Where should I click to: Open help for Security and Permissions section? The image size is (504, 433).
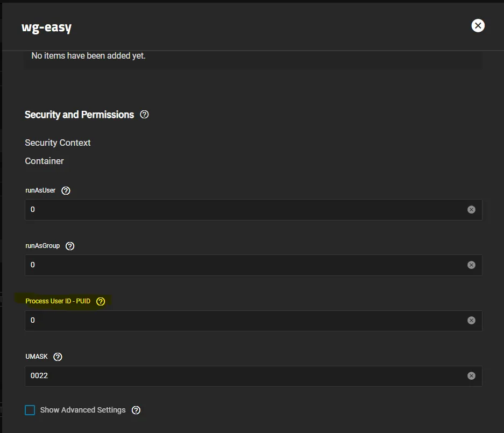[144, 115]
